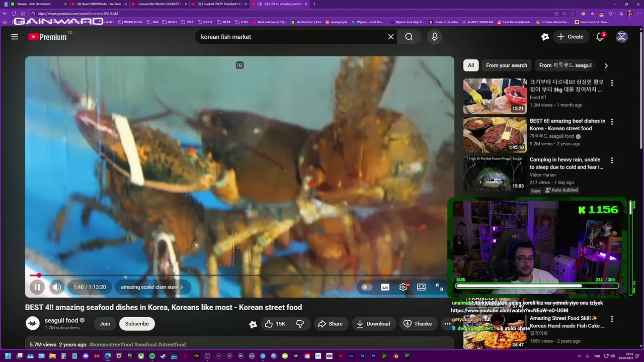Click the browser address bar URL
The image size is (644, 362).
point(77,14)
